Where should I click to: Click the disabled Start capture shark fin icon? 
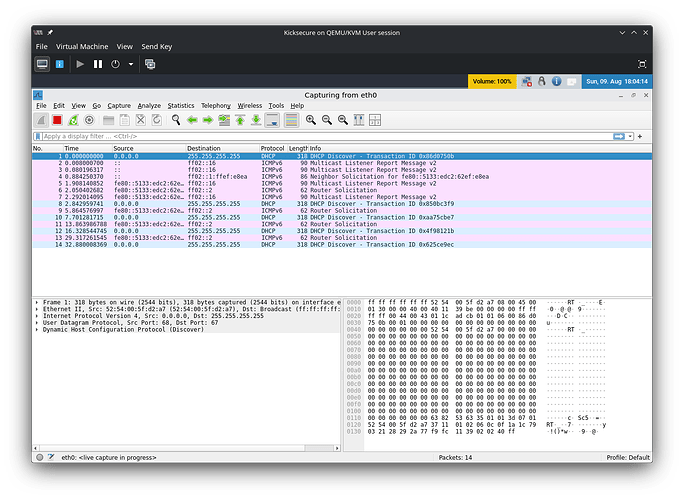click(41, 120)
